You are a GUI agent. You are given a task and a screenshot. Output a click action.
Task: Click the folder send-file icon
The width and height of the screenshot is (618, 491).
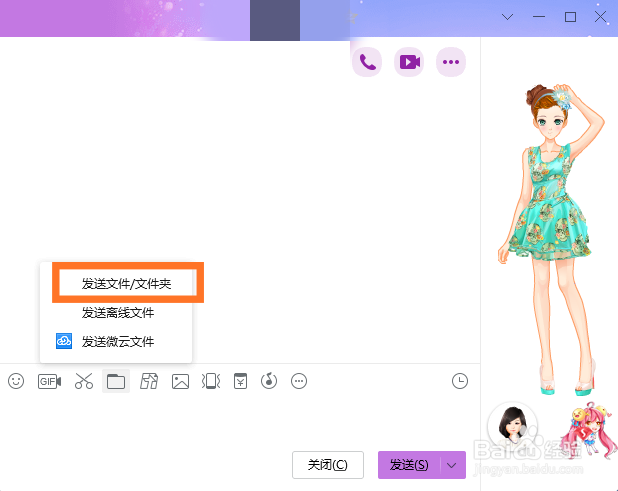click(x=116, y=381)
